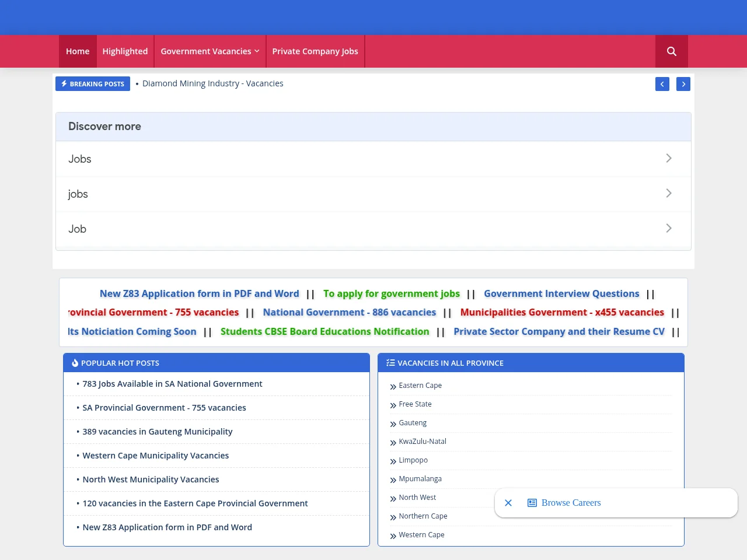
Task: Open National Government - 886 vacancies link
Action: (x=350, y=313)
